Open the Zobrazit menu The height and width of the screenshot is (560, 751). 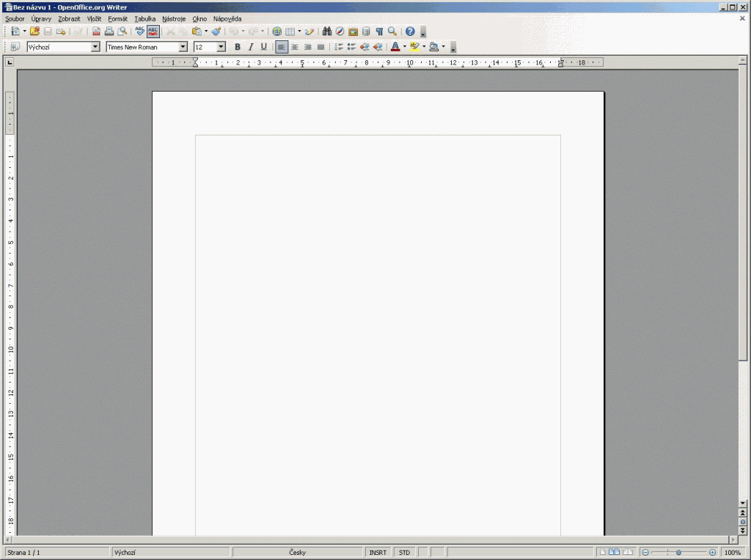(69, 18)
